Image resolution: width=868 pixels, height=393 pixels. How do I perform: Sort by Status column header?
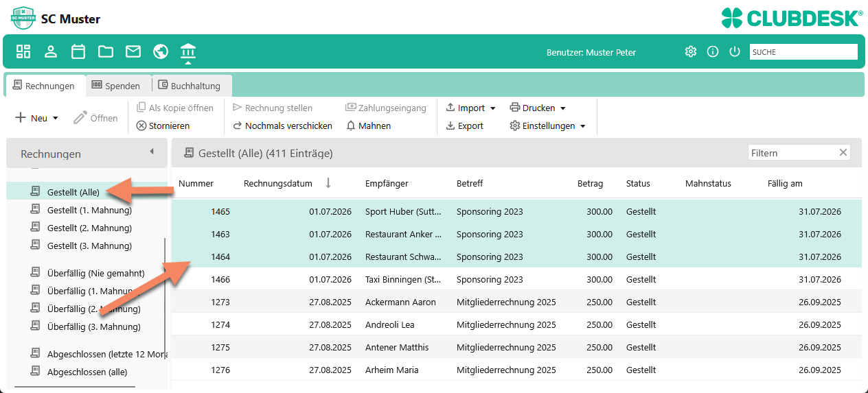point(638,183)
